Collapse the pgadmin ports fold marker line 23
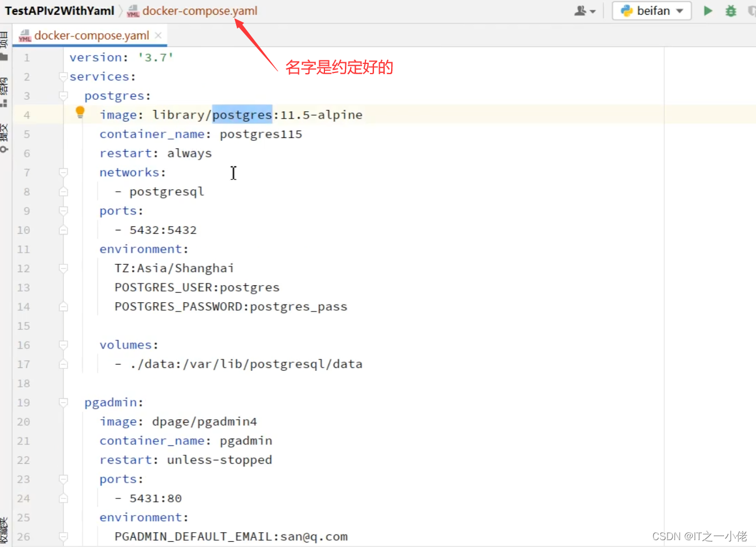This screenshot has width=756, height=547. coord(63,479)
